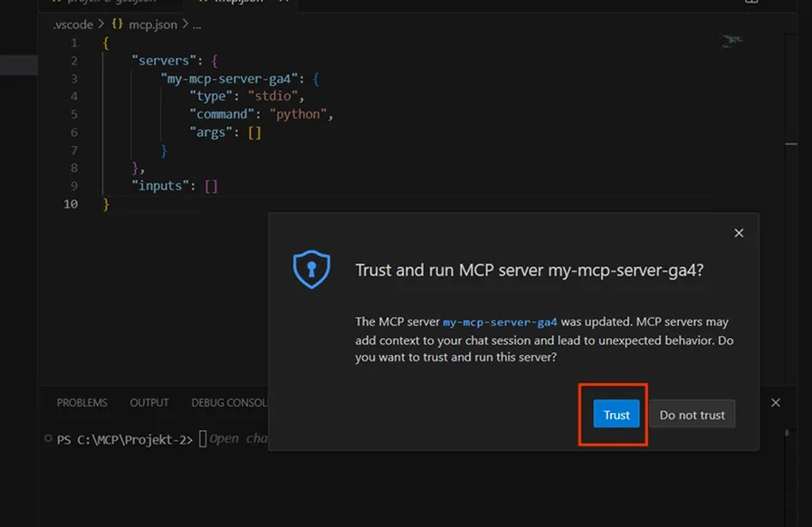
Task: Choose Do not trust button
Action: click(x=692, y=414)
